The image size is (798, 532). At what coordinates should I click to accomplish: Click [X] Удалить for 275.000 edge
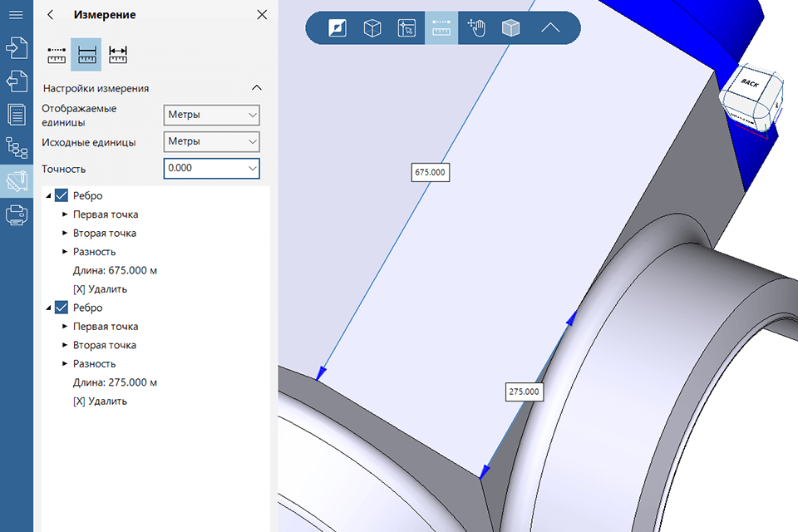click(100, 401)
